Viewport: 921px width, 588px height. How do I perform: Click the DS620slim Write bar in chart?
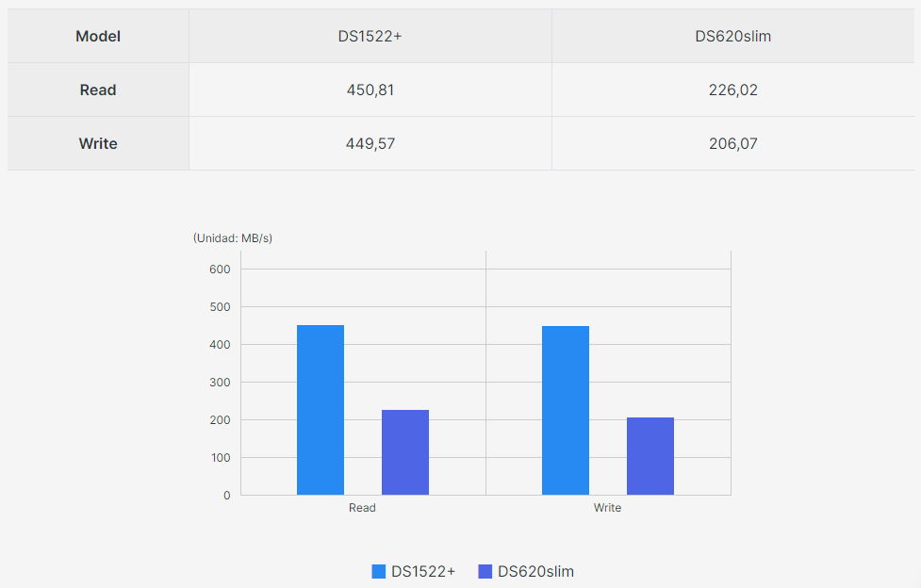[650, 456]
